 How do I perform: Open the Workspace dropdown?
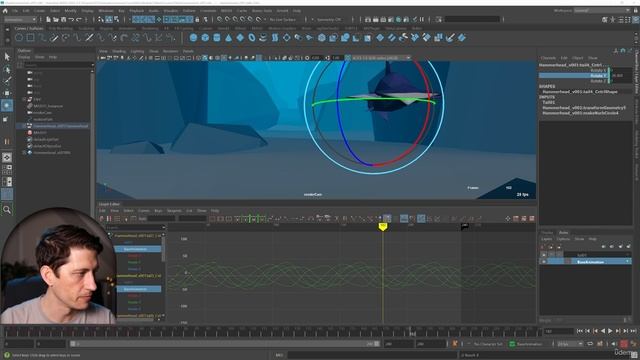(602, 11)
